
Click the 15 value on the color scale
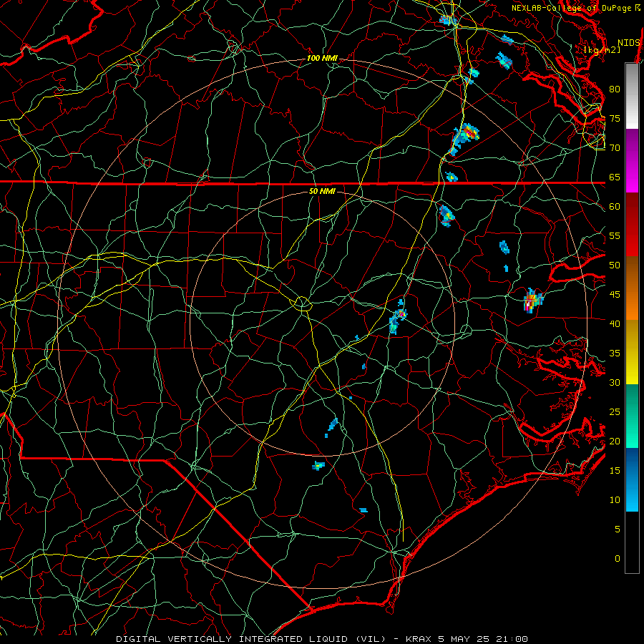(615, 471)
